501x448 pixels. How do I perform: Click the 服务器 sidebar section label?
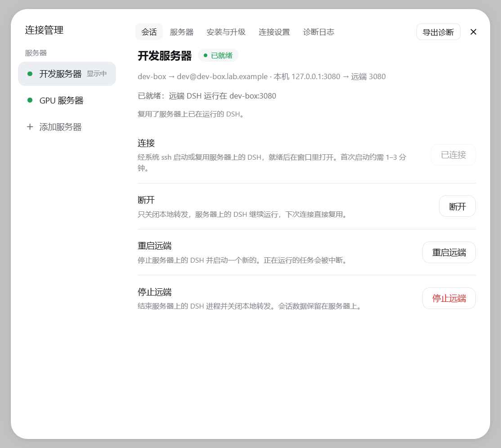36,53
